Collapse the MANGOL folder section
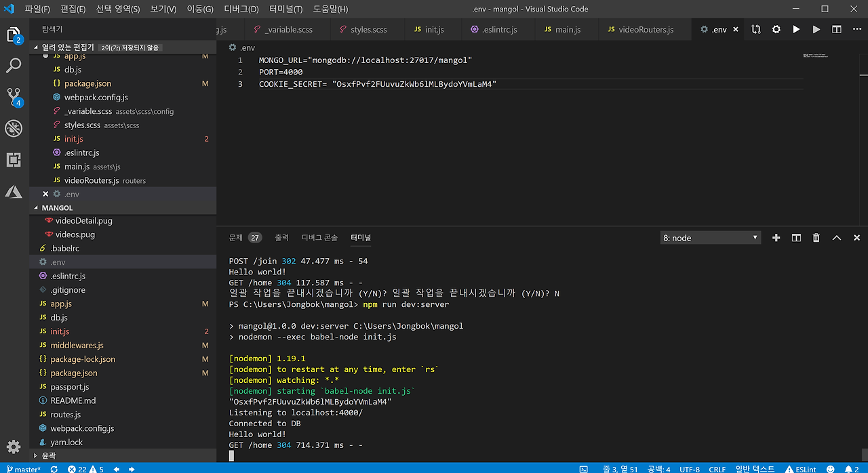The height and width of the screenshot is (473, 868). [x=57, y=208]
